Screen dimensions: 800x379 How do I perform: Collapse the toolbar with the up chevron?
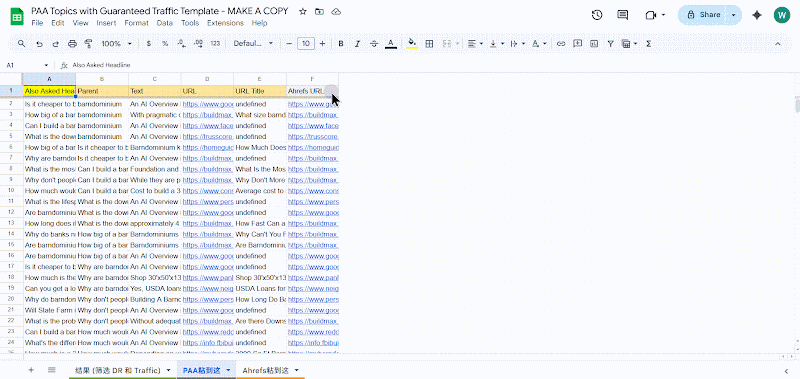click(x=778, y=44)
